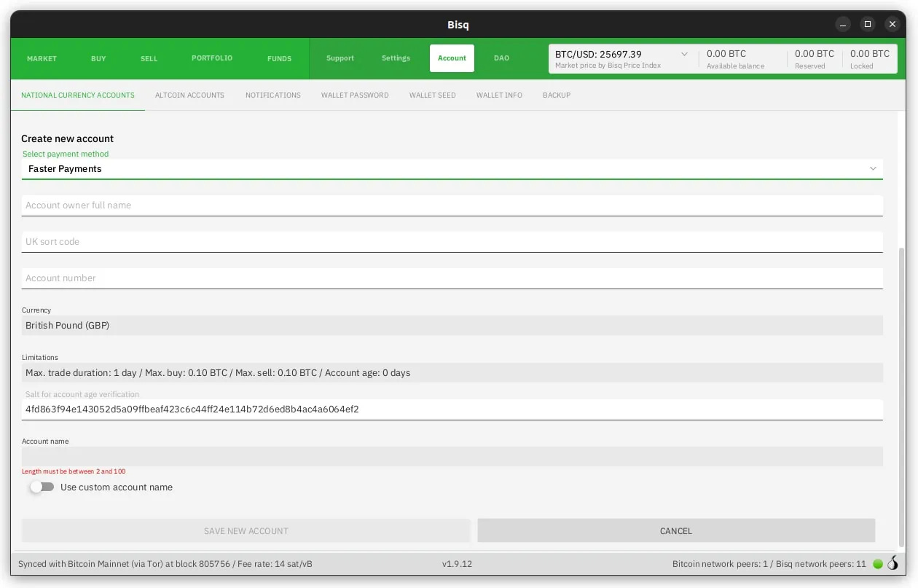This screenshot has height=588, width=918.
Task: Click the Tor onion status icon
Action: coord(892,563)
